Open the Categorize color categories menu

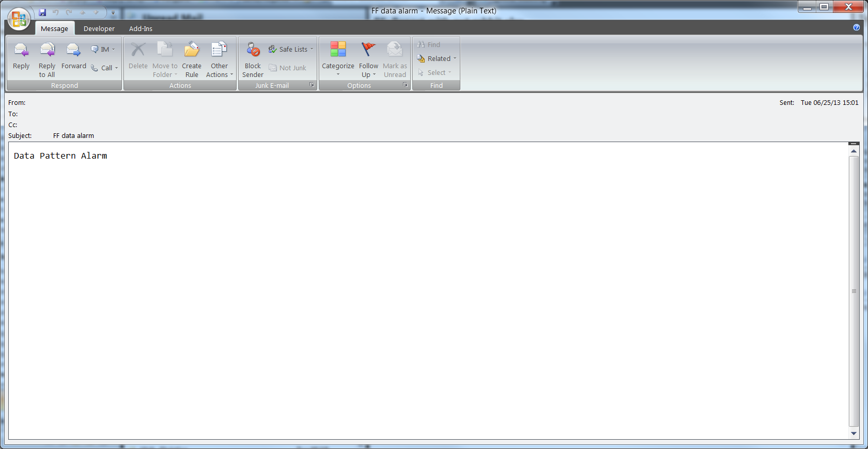(x=338, y=58)
